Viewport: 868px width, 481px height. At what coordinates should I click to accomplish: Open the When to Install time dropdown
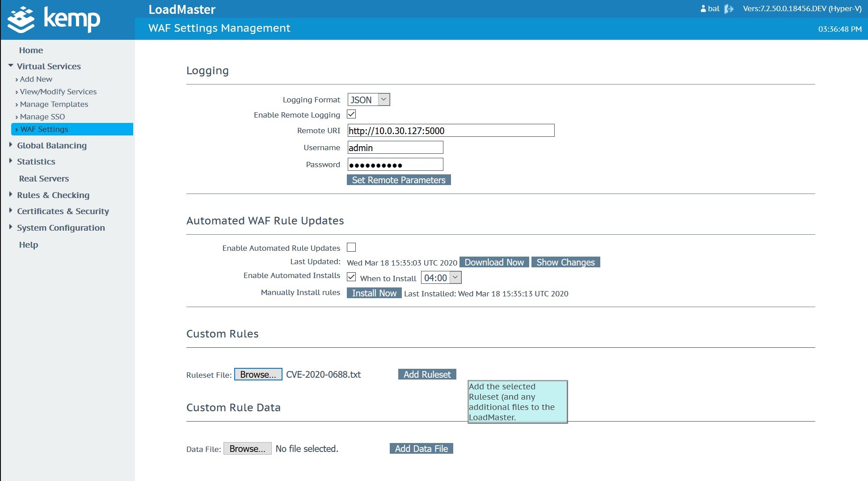(x=441, y=278)
